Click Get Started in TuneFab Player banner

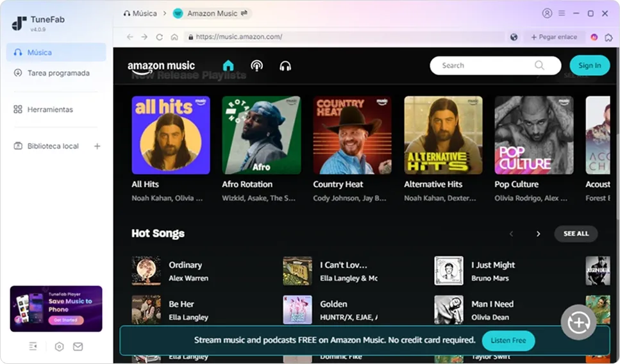pyautogui.click(x=65, y=320)
